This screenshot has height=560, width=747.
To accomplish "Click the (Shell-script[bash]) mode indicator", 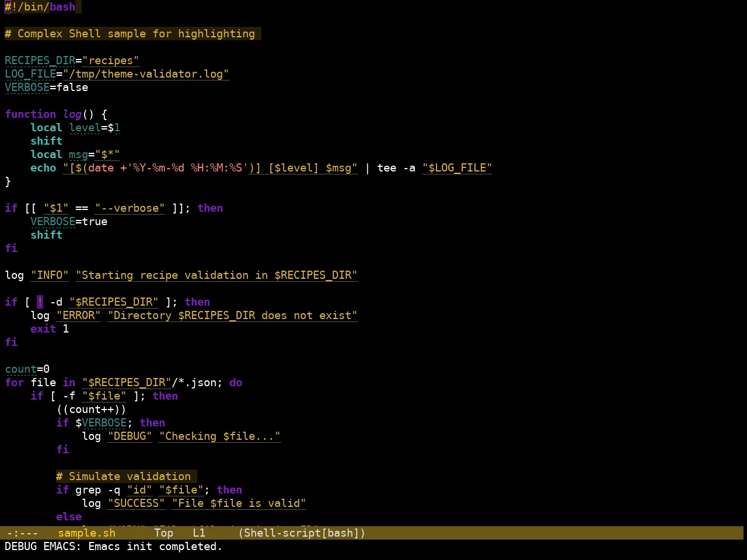I will 302,533.
